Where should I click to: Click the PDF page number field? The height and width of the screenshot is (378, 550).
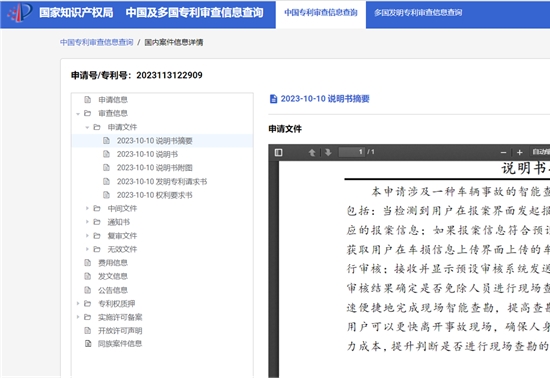[352, 152]
